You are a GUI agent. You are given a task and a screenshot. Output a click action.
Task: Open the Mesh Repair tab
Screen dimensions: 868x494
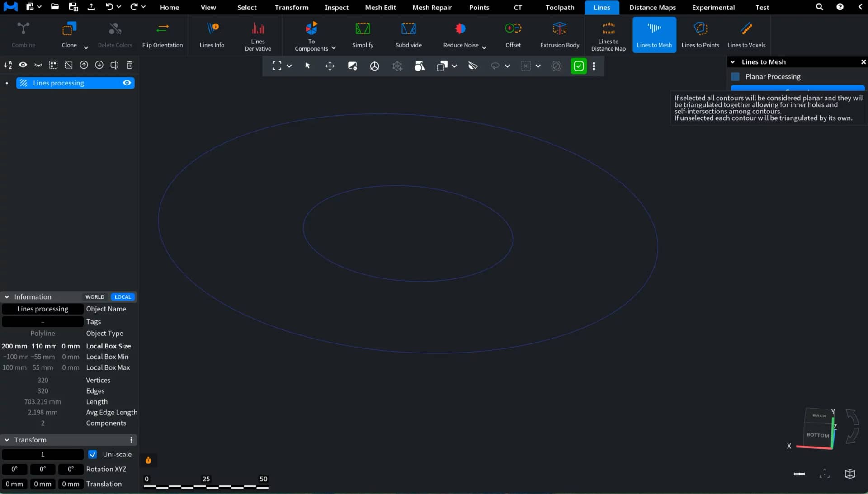432,7
